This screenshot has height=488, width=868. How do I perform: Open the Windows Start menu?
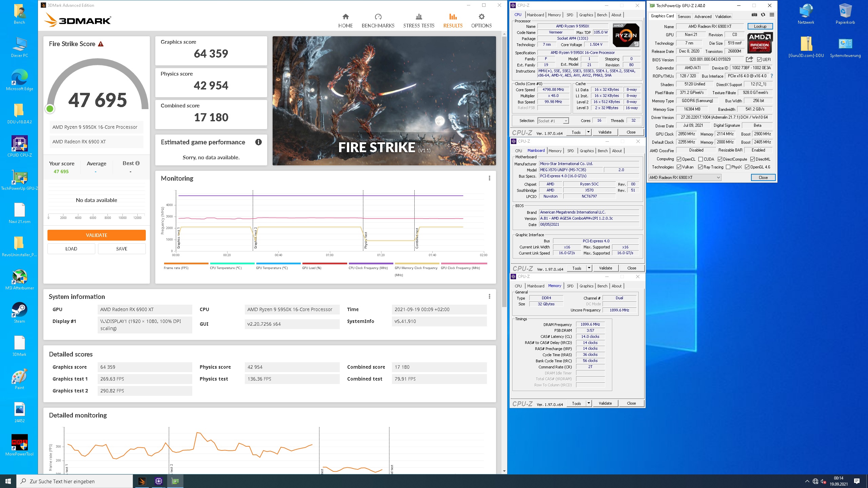point(8,481)
